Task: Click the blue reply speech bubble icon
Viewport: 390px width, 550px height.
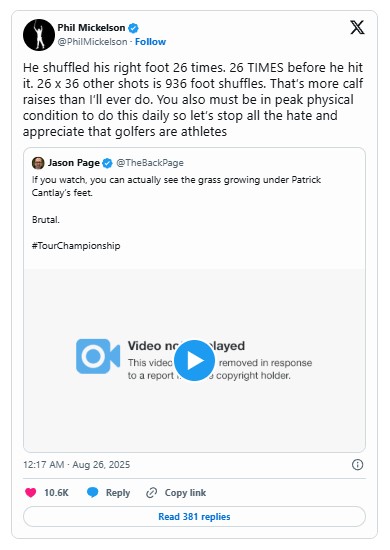Action: [93, 492]
